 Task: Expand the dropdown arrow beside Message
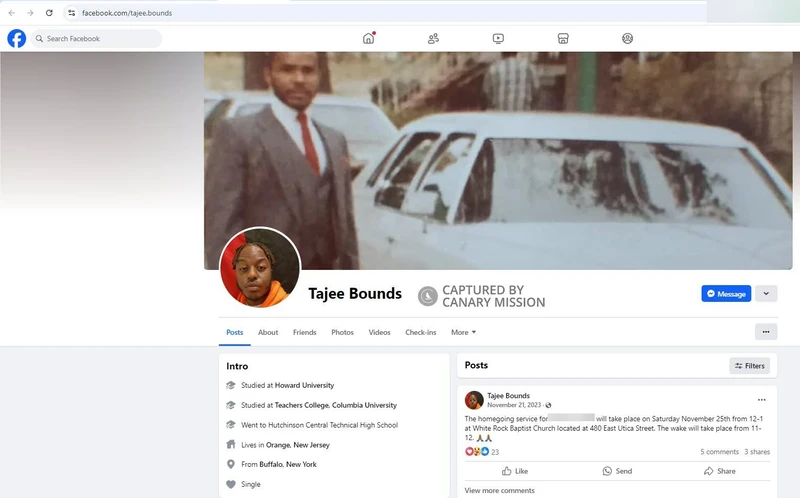765,294
